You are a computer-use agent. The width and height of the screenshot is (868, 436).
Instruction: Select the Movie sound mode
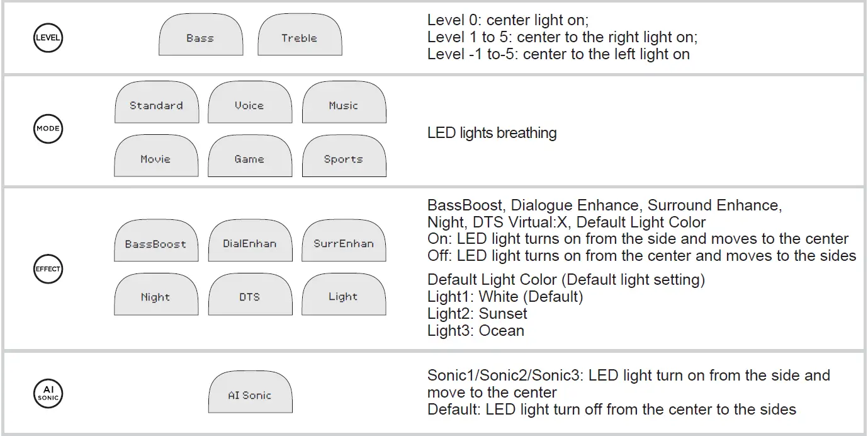click(156, 157)
